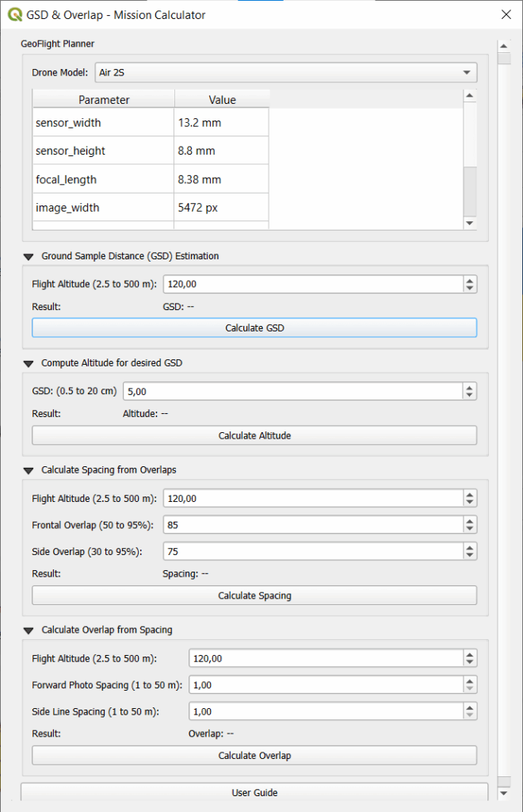Collapse the Calculate Spacing from Overlaps section
This screenshot has width=523, height=812.
tap(29, 469)
